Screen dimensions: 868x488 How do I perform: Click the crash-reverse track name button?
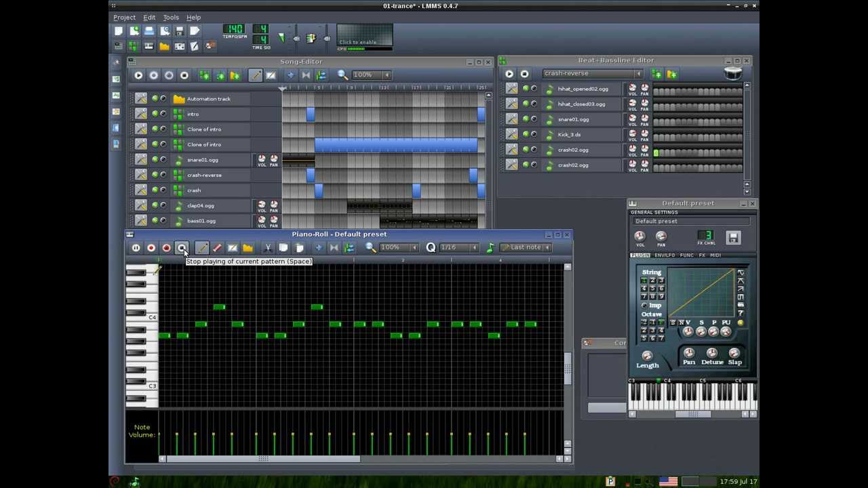coord(211,175)
